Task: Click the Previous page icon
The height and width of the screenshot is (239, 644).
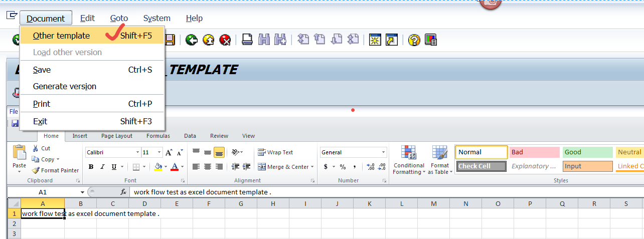Action: coord(319,40)
